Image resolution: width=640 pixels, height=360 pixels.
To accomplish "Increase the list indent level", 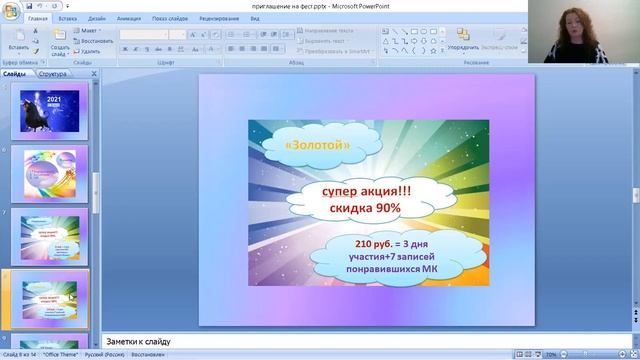I will click(x=274, y=35).
